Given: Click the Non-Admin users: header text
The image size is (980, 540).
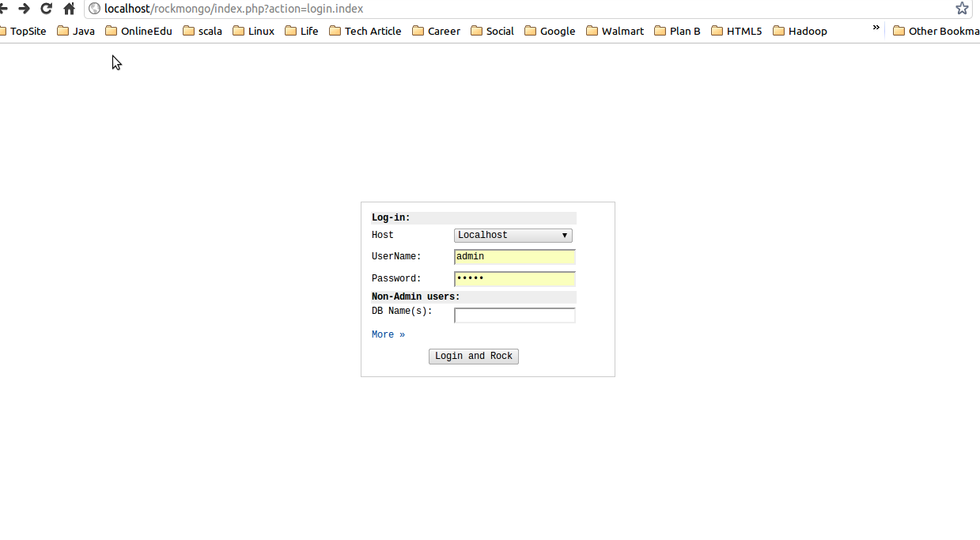Looking at the screenshot, I should [416, 297].
